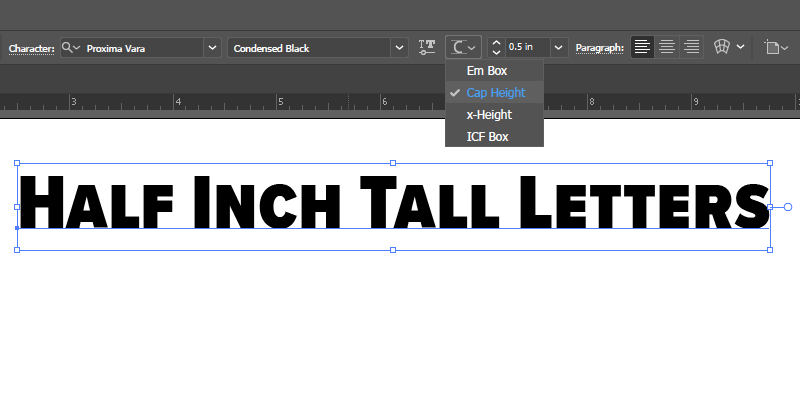
Task: Choose Em Box from the menu
Action: pos(494,71)
